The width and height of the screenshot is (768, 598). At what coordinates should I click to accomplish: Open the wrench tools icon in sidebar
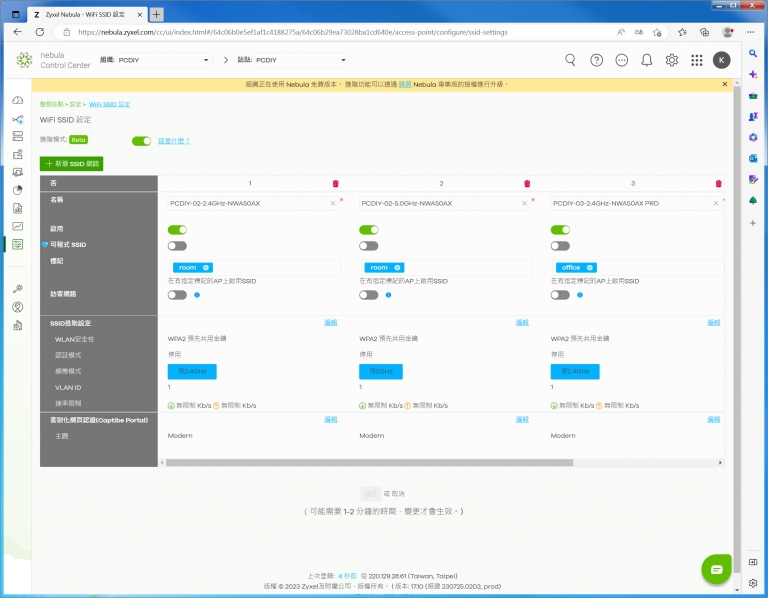(x=18, y=289)
